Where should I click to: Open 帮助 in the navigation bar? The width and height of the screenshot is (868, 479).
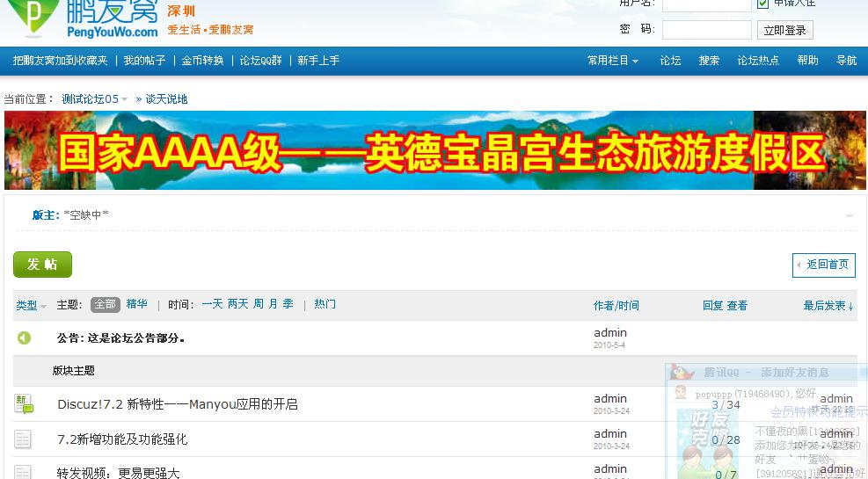(807, 61)
